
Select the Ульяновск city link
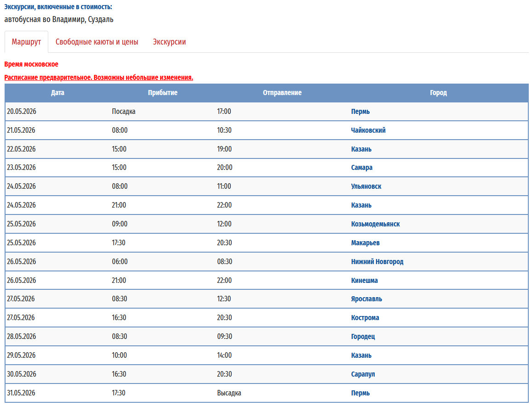click(366, 186)
